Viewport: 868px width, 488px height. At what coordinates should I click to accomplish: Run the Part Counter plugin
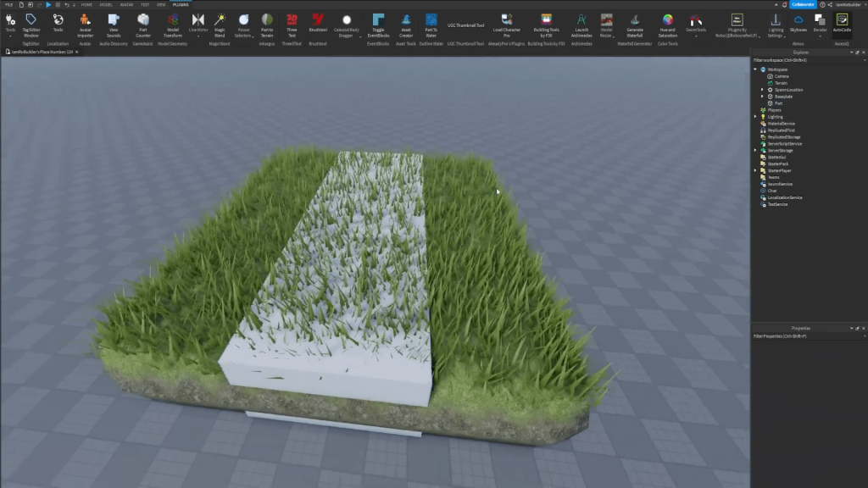click(x=142, y=25)
